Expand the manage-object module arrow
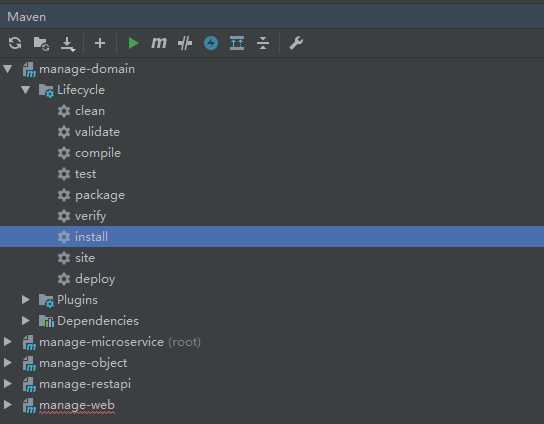Image resolution: width=544 pixels, height=424 pixels. pos(8,363)
